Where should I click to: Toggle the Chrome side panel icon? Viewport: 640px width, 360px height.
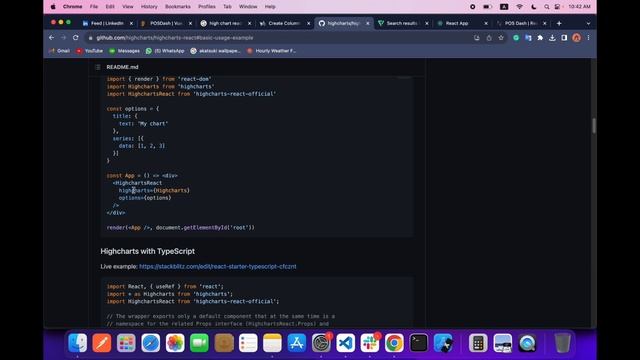pyautogui.click(x=564, y=38)
